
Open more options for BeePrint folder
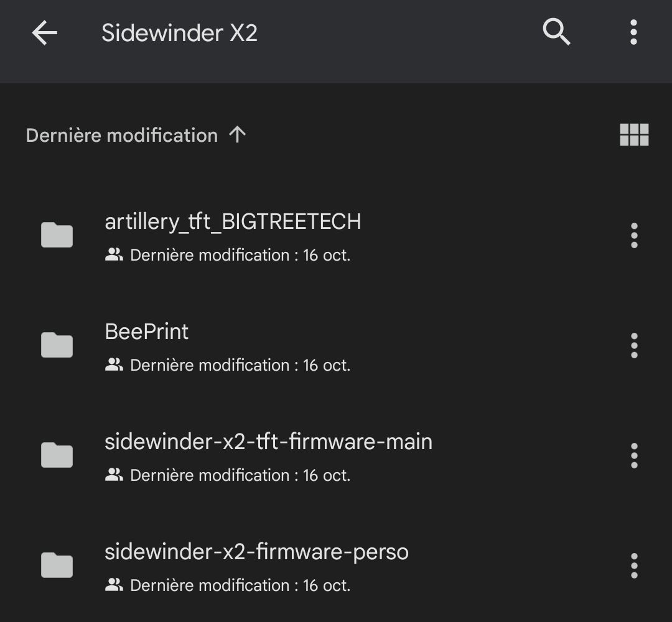(634, 346)
